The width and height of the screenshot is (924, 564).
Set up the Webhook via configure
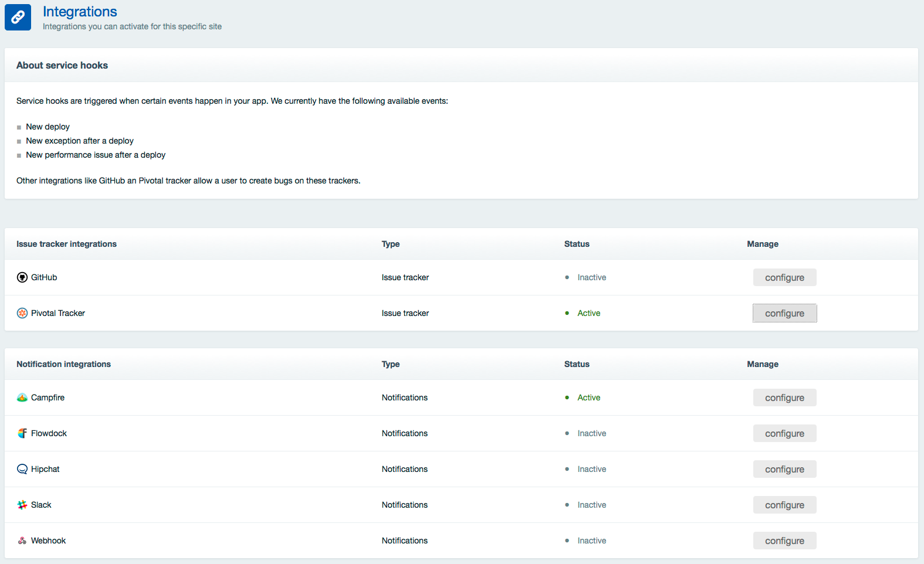coord(784,541)
